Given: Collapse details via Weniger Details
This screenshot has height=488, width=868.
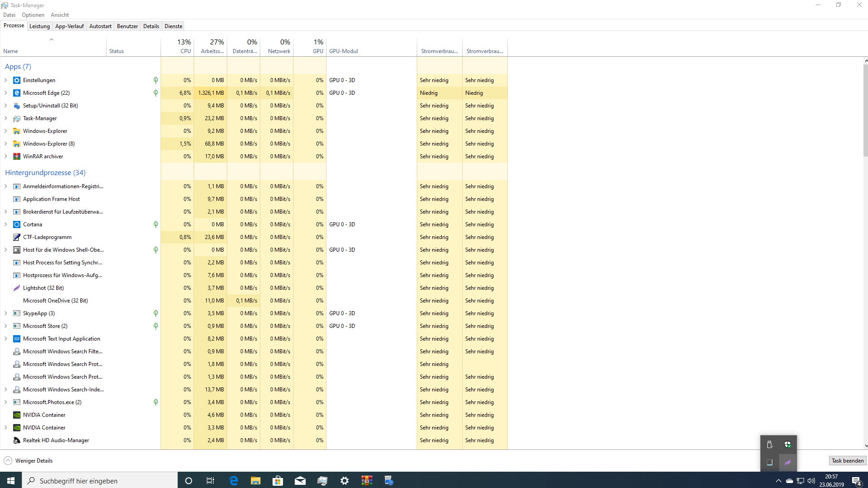Looking at the screenshot, I should click(28, 460).
